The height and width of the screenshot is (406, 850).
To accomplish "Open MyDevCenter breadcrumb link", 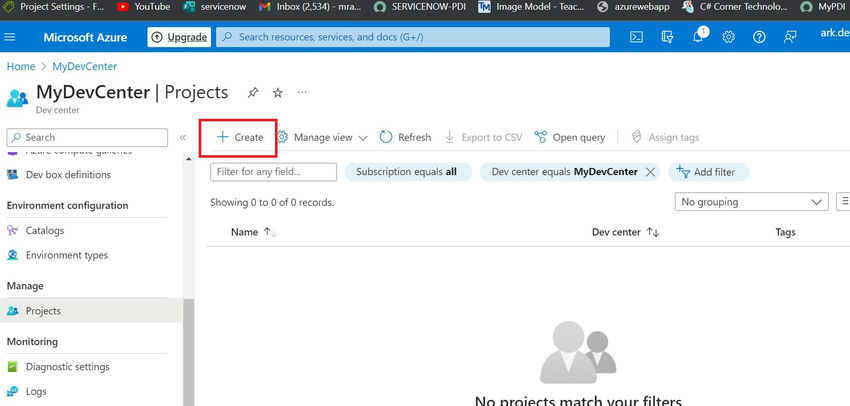I will (85, 66).
